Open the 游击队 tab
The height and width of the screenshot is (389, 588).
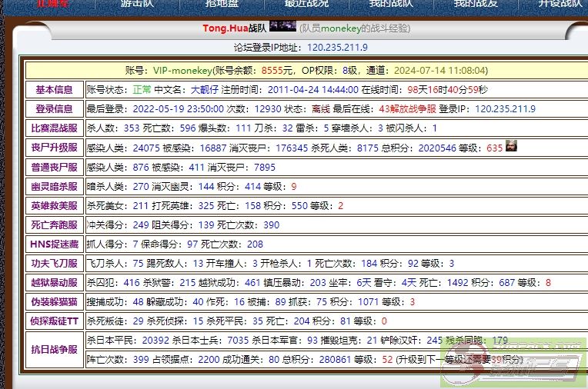pos(137,4)
